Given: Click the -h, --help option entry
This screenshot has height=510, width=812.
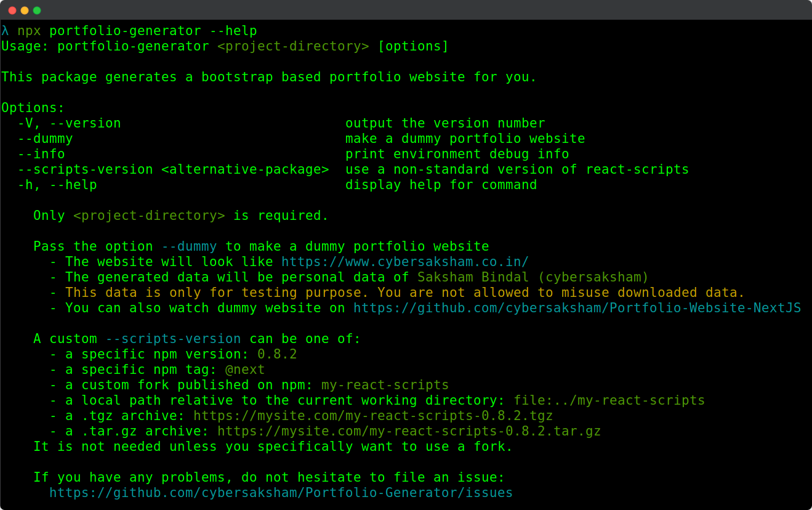Looking at the screenshot, I should coord(57,185).
